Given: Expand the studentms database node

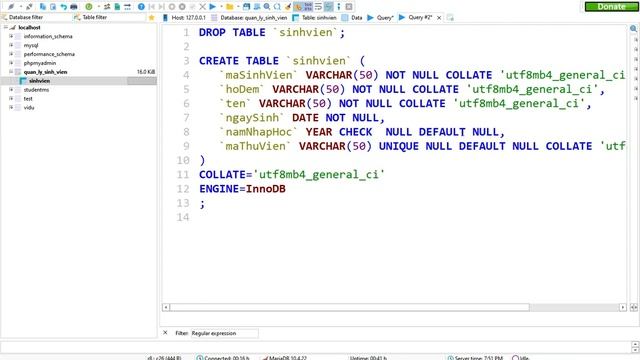Looking at the screenshot, I should tap(11, 90).
